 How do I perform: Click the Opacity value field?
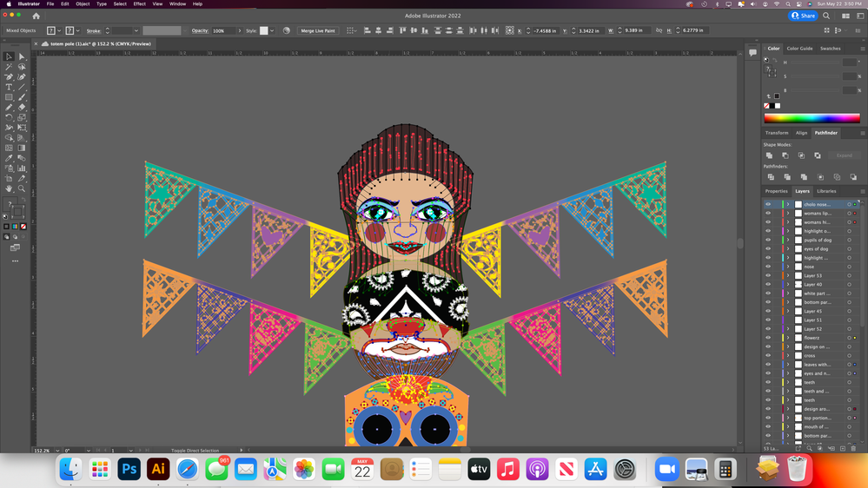(222, 30)
